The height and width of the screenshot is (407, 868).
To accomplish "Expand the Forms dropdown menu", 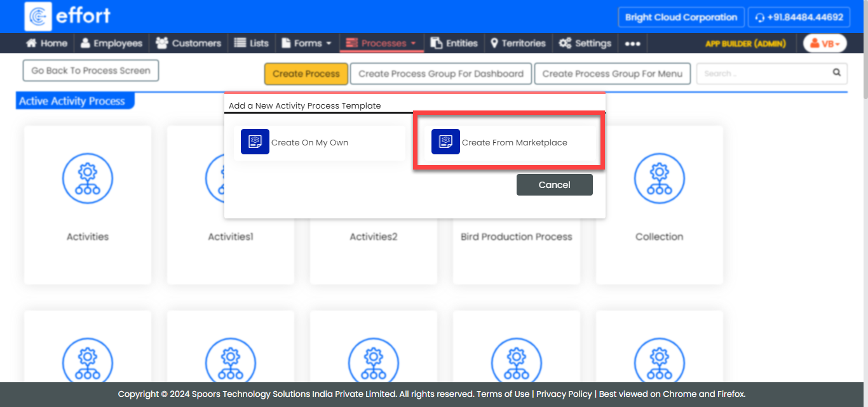I will (x=306, y=44).
